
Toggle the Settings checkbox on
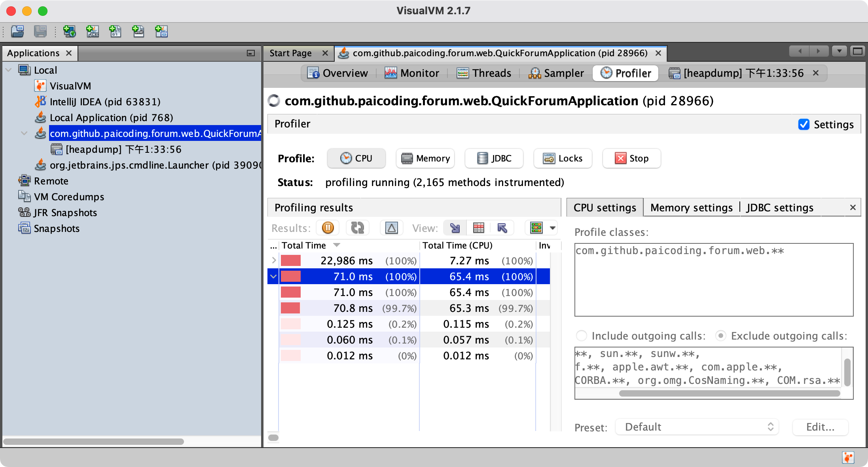804,123
